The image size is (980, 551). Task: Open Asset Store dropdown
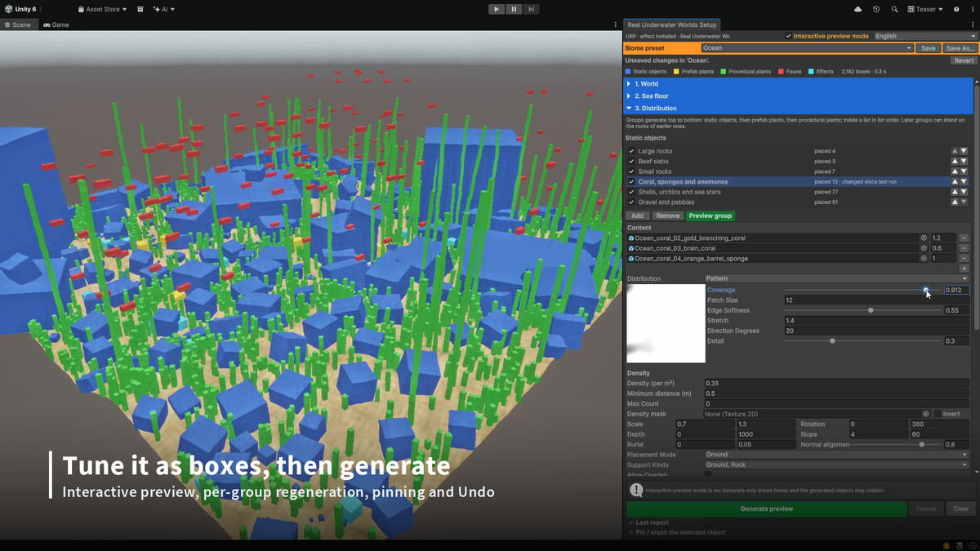(x=103, y=9)
